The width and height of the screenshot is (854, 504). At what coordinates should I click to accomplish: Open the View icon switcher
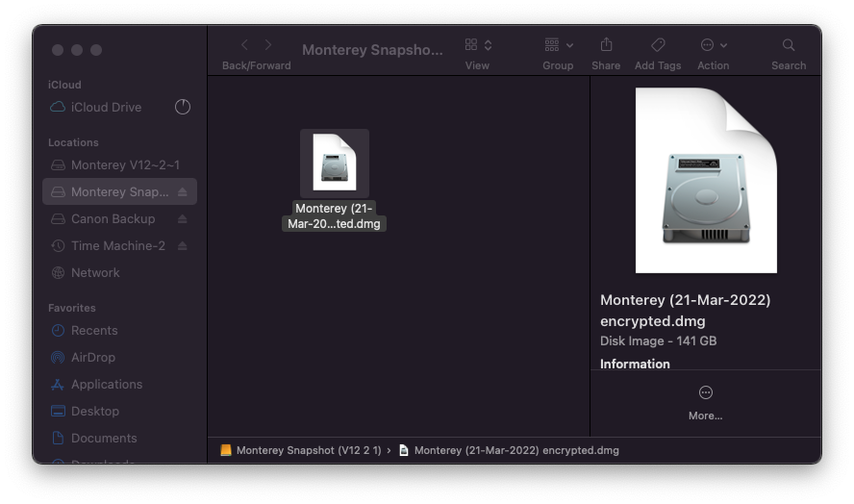pos(478,45)
